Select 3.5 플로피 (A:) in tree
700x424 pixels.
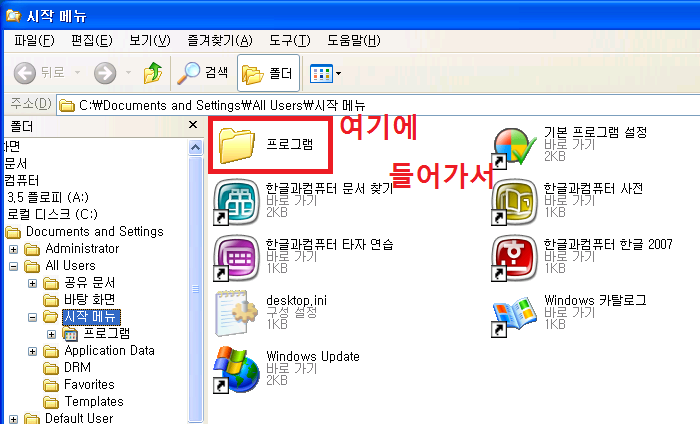pos(48,198)
